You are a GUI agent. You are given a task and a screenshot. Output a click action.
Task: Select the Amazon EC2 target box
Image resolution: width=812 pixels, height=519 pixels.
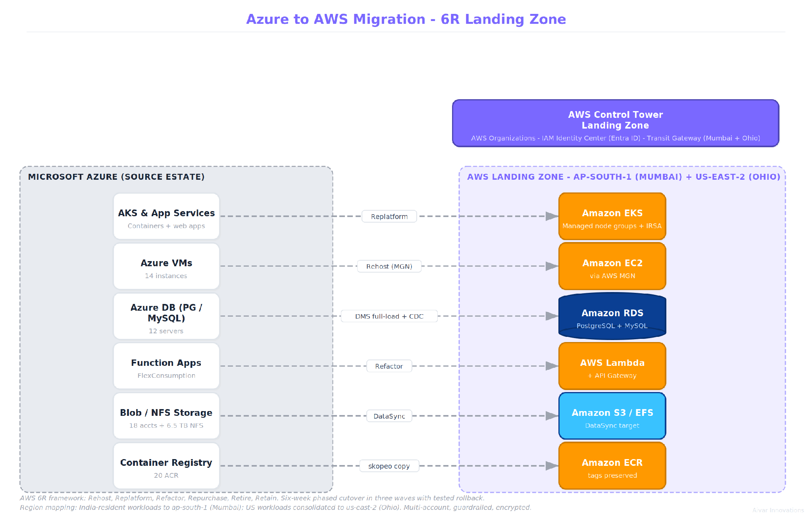click(x=612, y=266)
